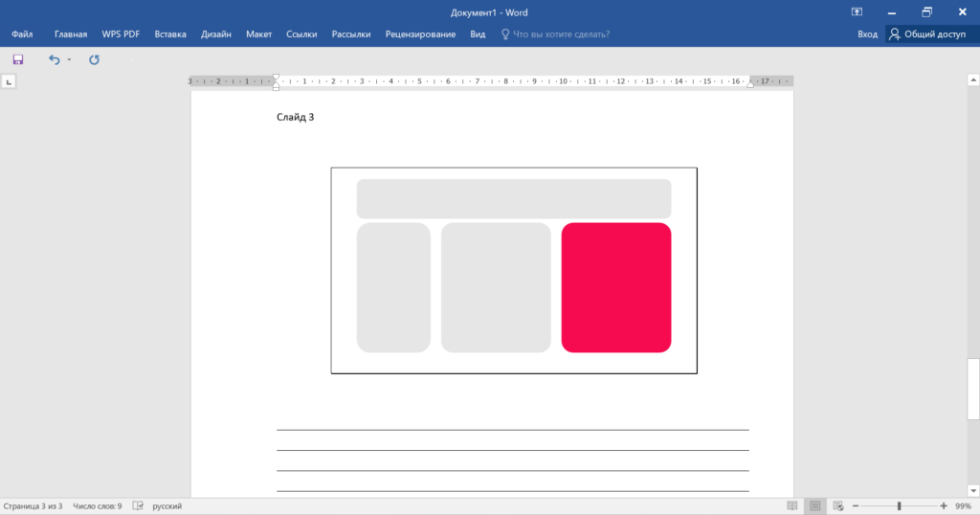Switch to the Главная tab
The height and width of the screenshot is (515, 980).
[x=71, y=34]
